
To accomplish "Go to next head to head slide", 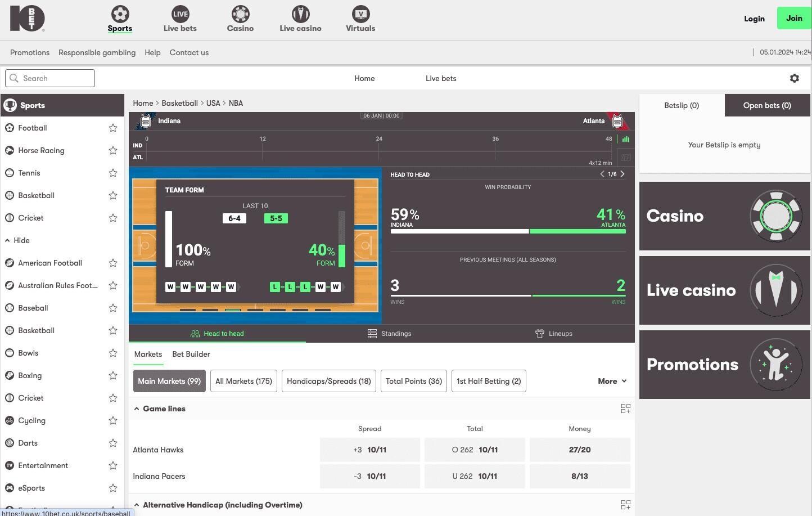I will pos(622,174).
